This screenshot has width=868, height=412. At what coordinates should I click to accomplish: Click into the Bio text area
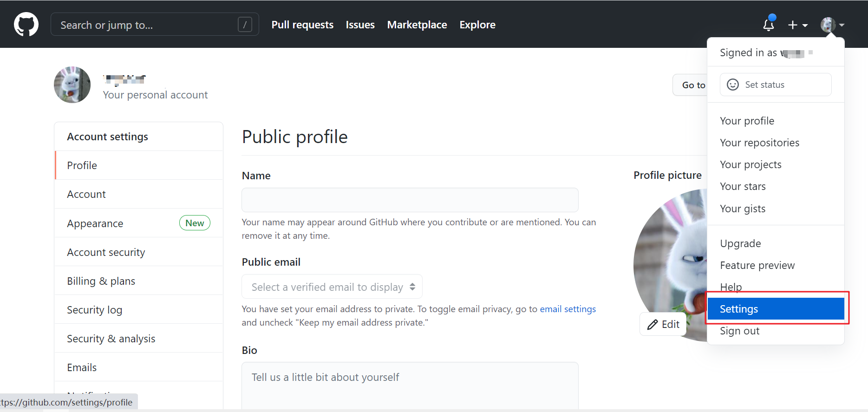[410, 386]
